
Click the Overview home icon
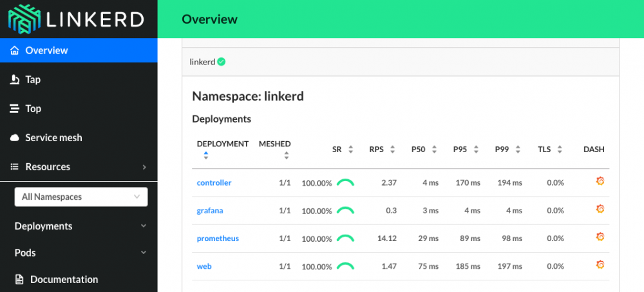click(15, 50)
